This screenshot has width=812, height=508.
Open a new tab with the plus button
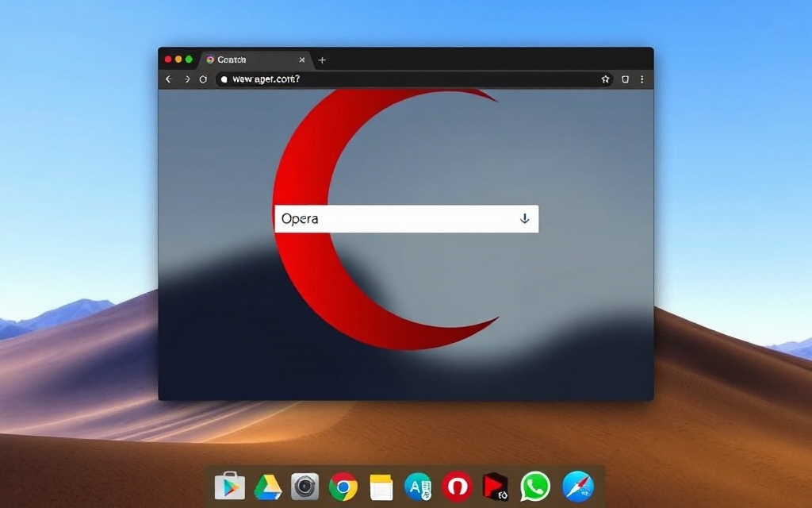click(x=322, y=60)
